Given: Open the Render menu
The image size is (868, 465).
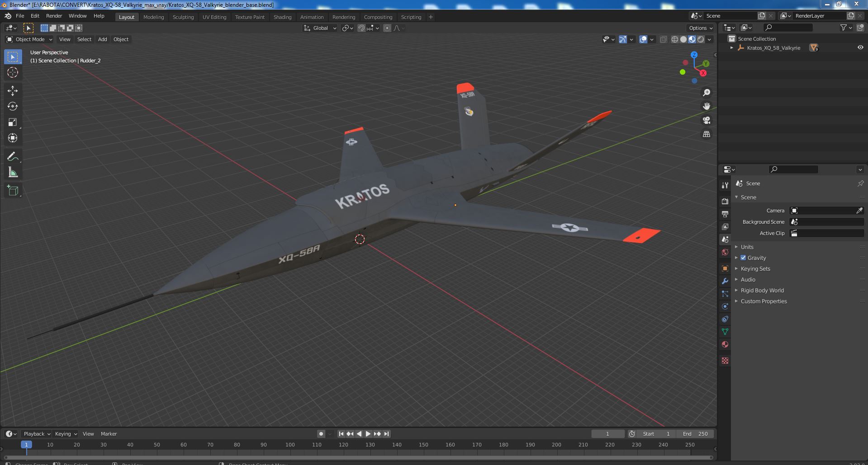Looking at the screenshot, I should 54,16.
